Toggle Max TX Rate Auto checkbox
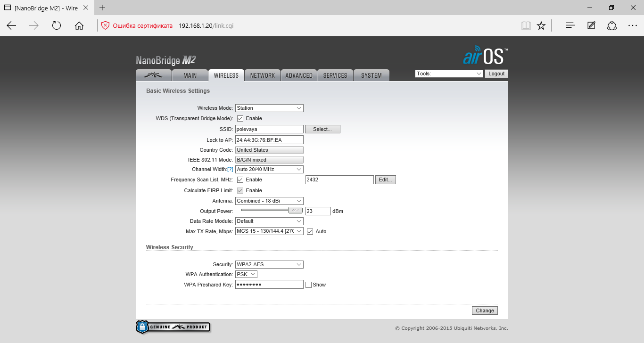This screenshot has width=644, height=343. pyautogui.click(x=310, y=231)
